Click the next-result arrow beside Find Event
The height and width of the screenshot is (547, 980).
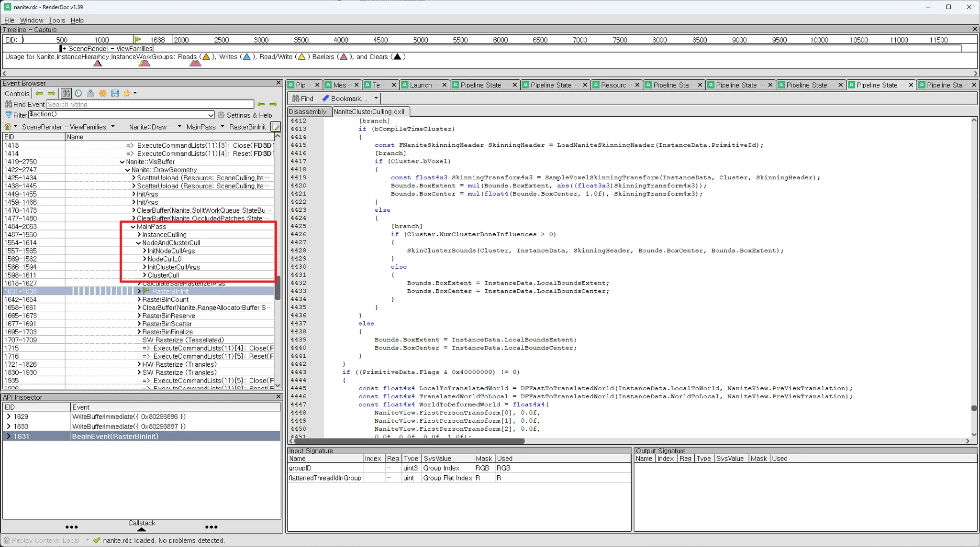273,104
